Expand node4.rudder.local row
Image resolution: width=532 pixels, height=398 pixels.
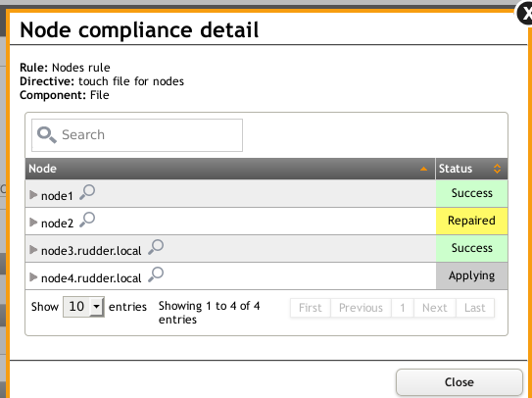pyautogui.click(x=33, y=277)
